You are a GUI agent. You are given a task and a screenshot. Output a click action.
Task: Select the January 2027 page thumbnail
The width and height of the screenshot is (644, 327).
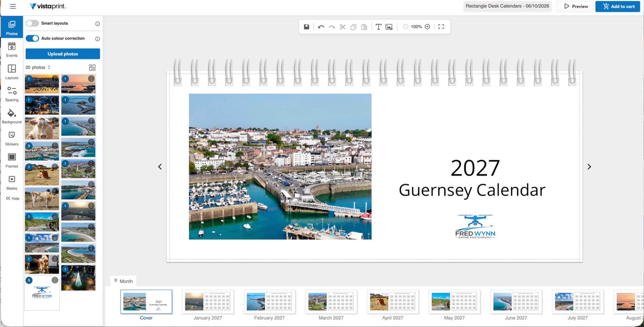208,302
